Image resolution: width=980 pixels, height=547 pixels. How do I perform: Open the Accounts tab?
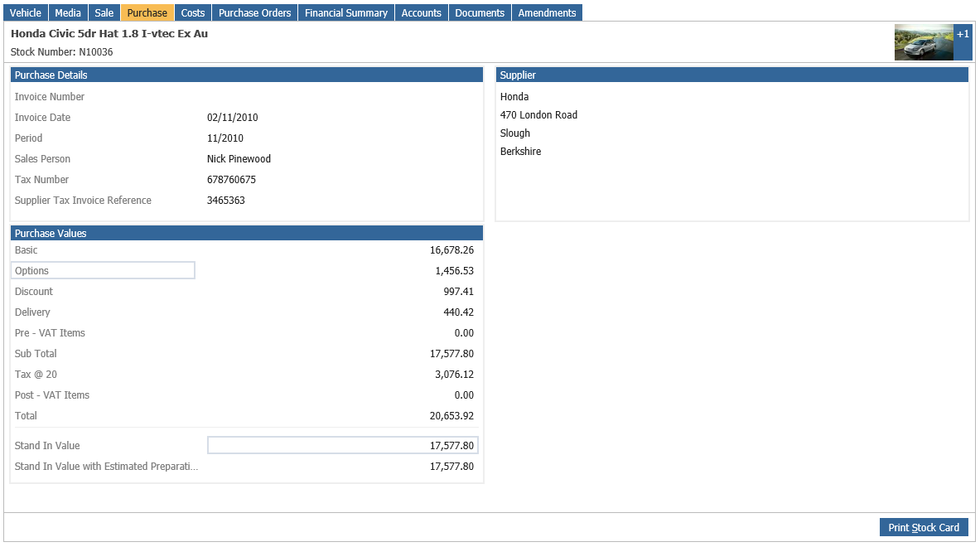(x=422, y=12)
